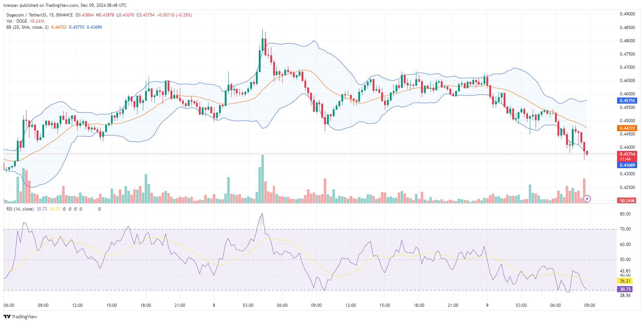Click the 0.42500 price axis label
644x323 pixels.
click(x=627, y=187)
